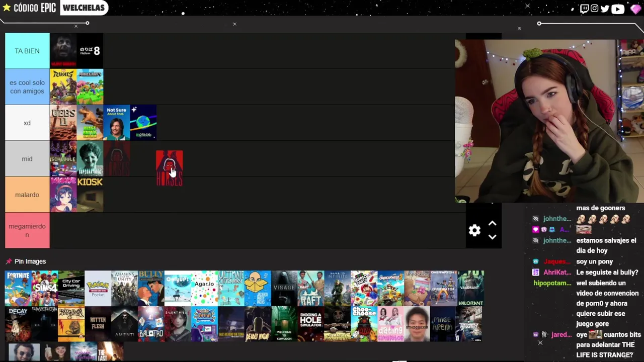Viewport: 644px width, 362px height.
Task: Choose the Unpacking game thumbnail
Action: 418,288
